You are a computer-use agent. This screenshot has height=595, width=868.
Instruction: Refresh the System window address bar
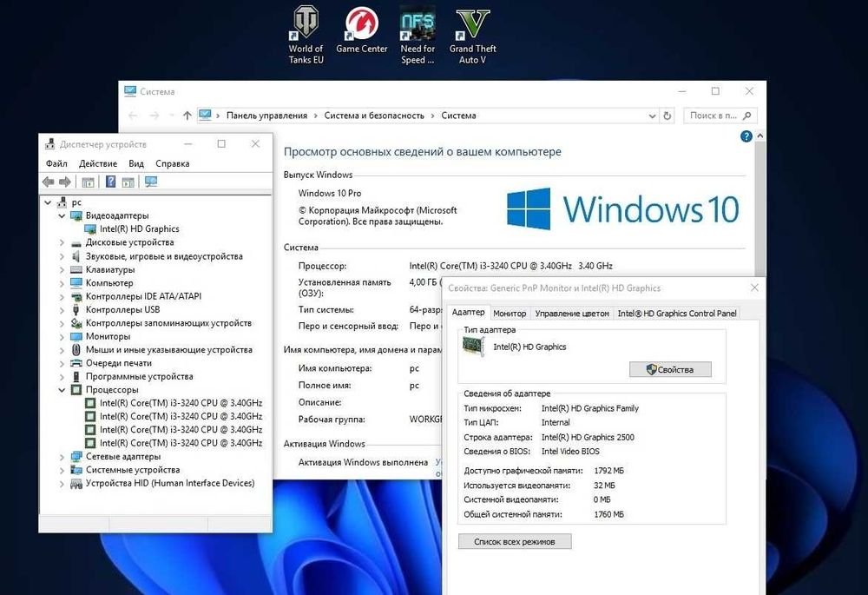(x=667, y=116)
